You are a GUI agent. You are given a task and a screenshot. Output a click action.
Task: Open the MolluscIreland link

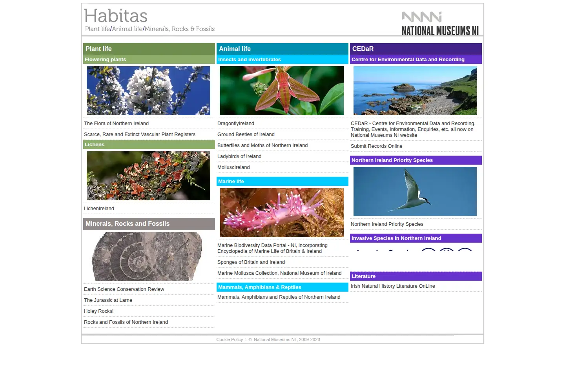(233, 167)
